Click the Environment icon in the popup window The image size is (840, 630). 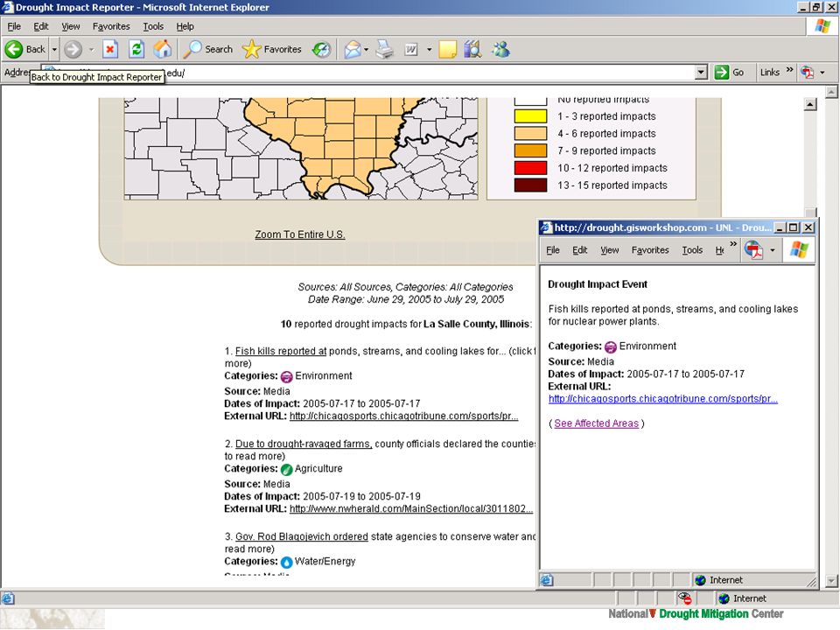(610, 347)
